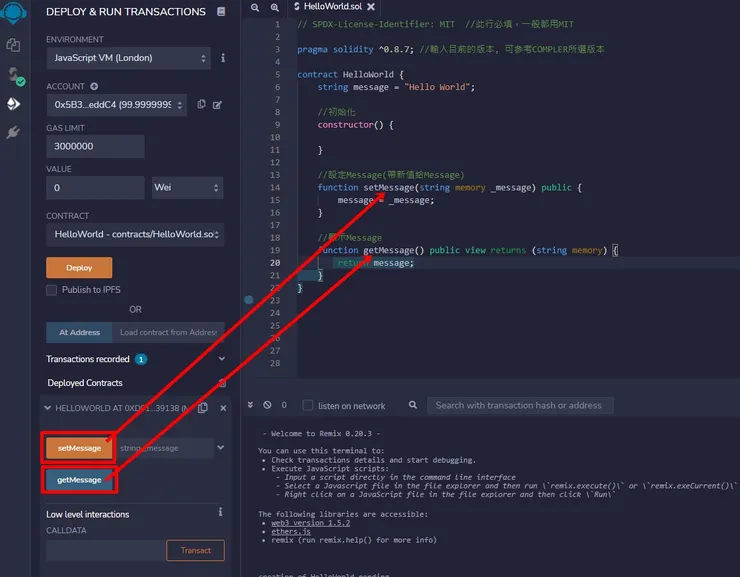Click the terminal search magnifier icon
This screenshot has height=577, width=740.
pyautogui.click(x=413, y=405)
